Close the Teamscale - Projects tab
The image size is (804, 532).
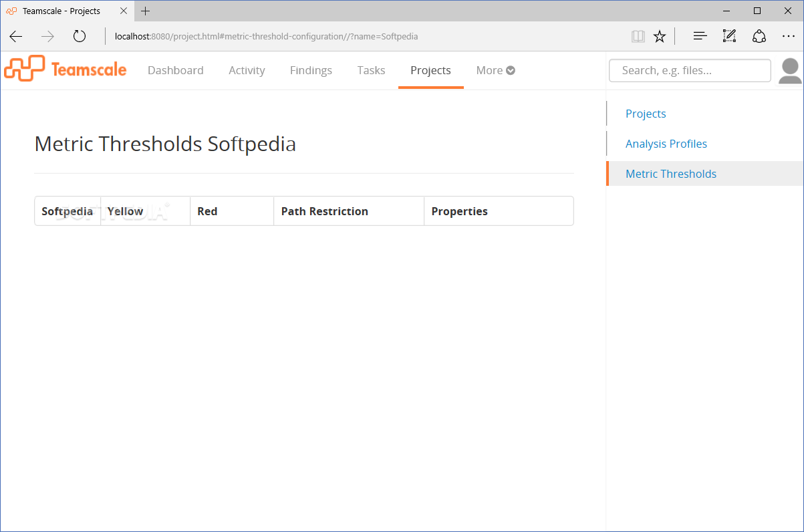click(124, 11)
